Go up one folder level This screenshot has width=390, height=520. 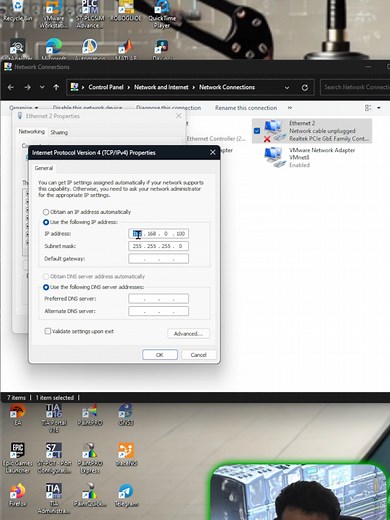[x=56, y=87]
